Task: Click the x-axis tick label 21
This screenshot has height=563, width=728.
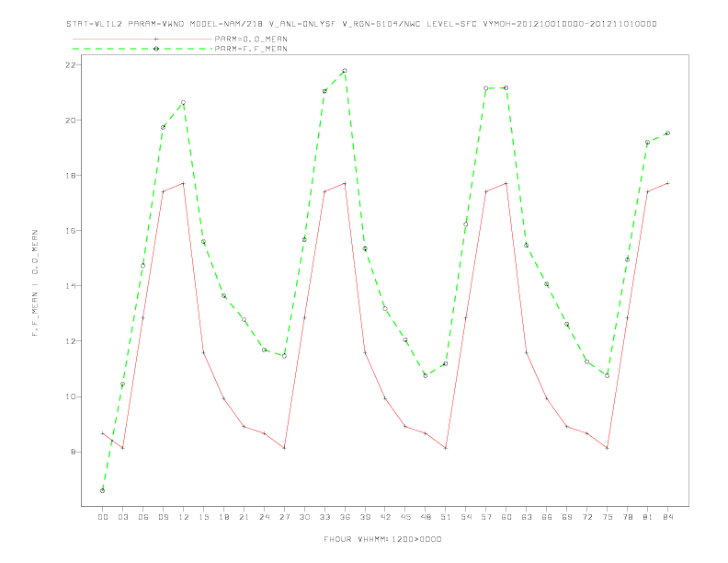Action: pyautogui.click(x=244, y=517)
